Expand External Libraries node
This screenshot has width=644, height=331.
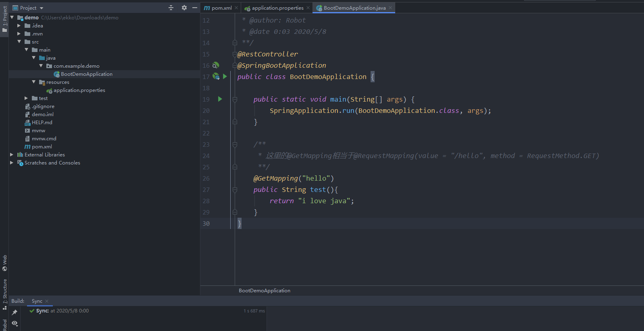12,155
